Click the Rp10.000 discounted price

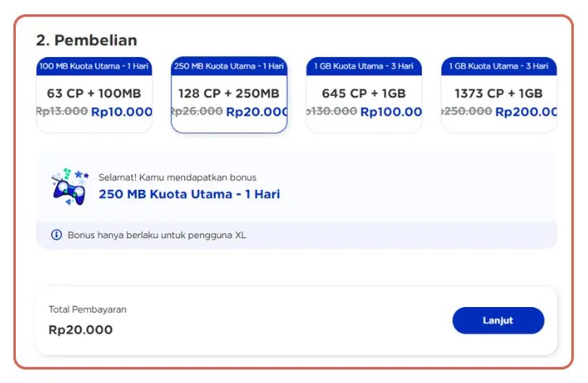(122, 112)
